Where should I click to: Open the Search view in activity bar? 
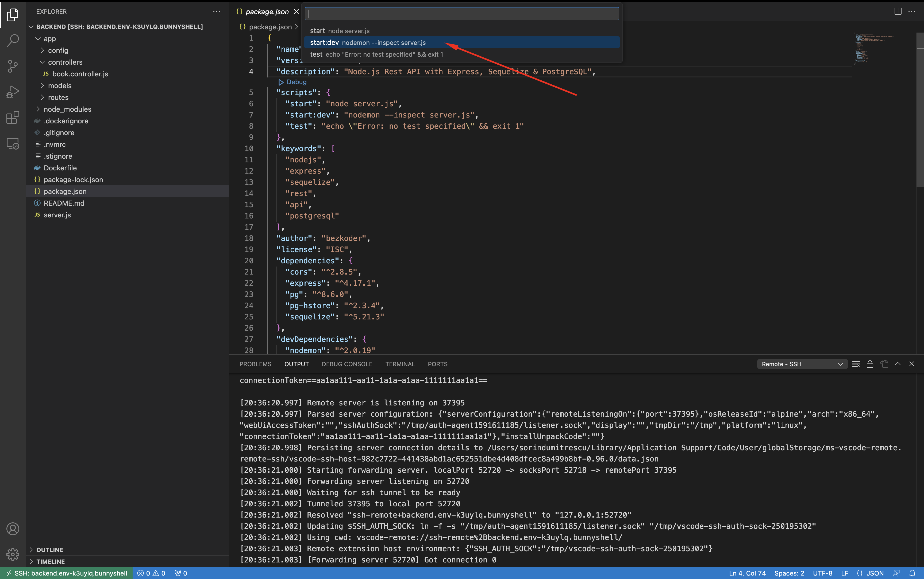tap(13, 40)
